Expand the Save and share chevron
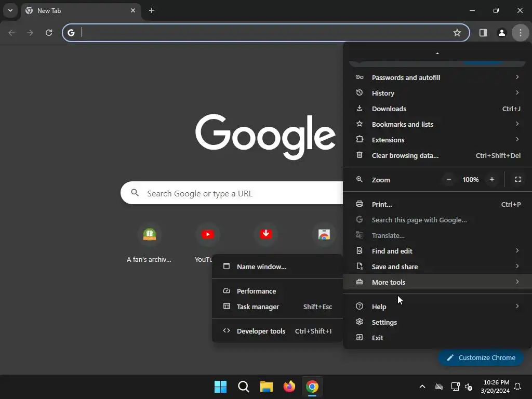532x399 pixels. pyautogui.click(x=517, y=267)
